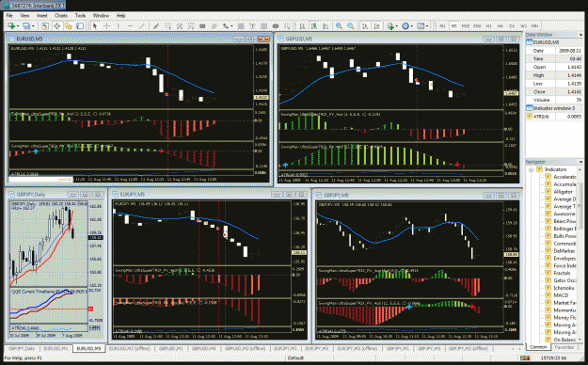Viewport: 588px width, 365px height.
Task: Switch to the EURUSD,M1 chart tab
Action: [56, 348]
